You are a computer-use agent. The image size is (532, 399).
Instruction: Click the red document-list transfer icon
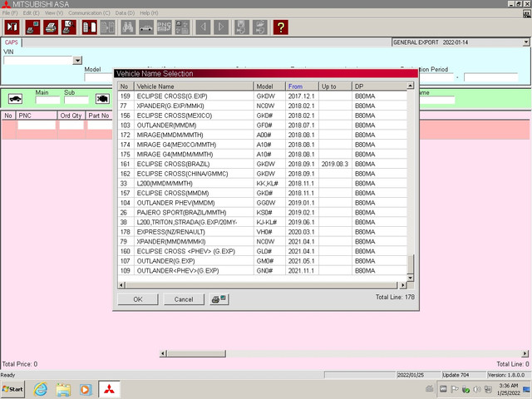click(x=90, y=27)
